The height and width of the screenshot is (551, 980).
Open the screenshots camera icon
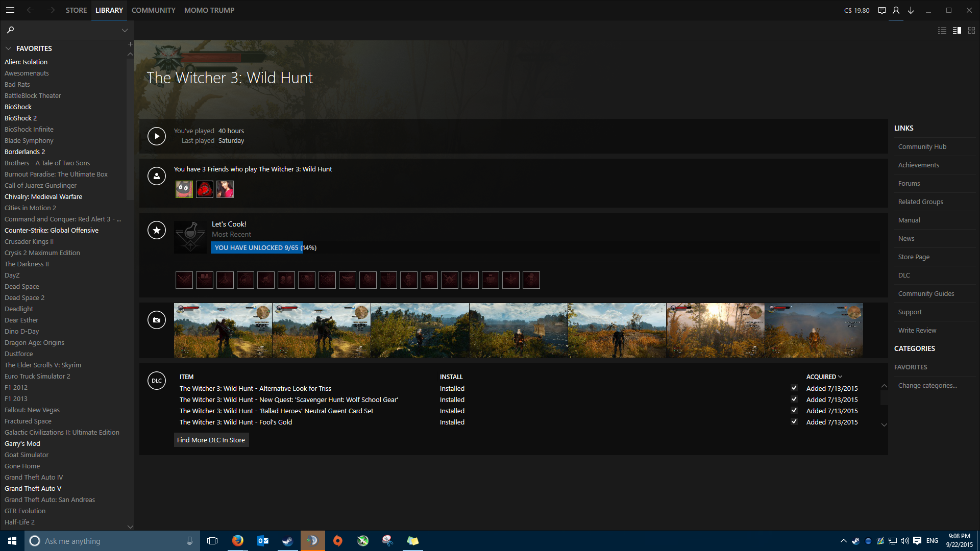[x=157, y=320]
